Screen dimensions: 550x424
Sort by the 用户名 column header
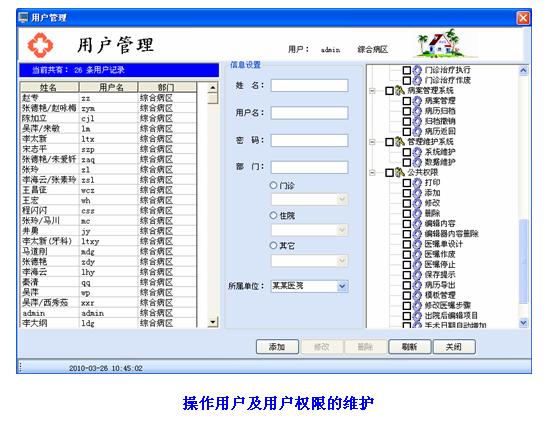109,87
